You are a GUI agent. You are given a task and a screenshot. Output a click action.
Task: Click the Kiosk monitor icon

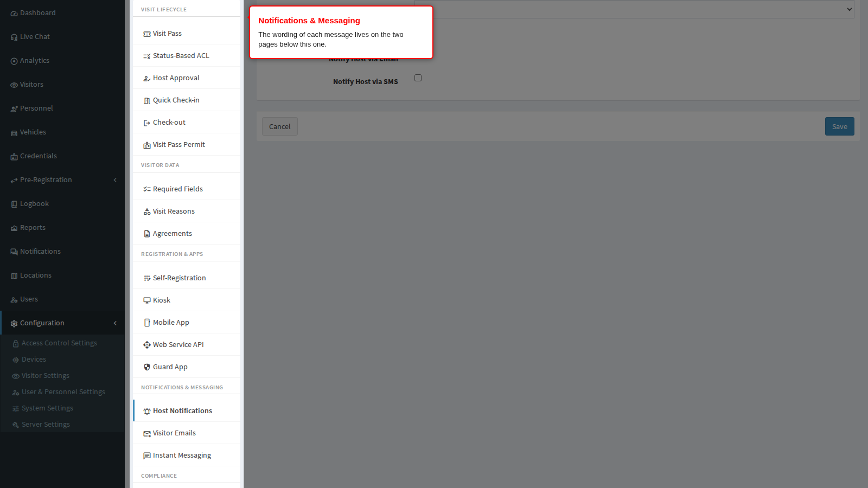tap(147, 300)
